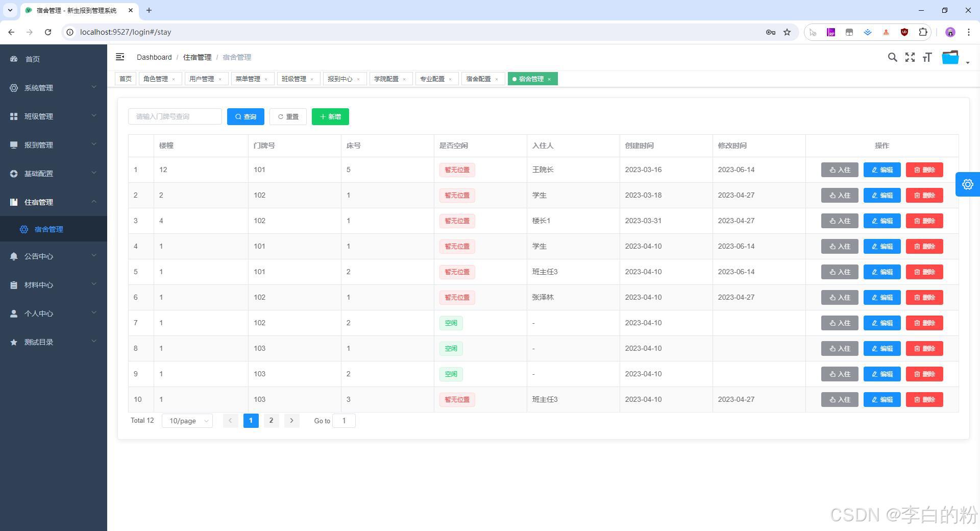Close the 用户管理 tab
The image size is (980, 531).
click(x=220, y=79)
